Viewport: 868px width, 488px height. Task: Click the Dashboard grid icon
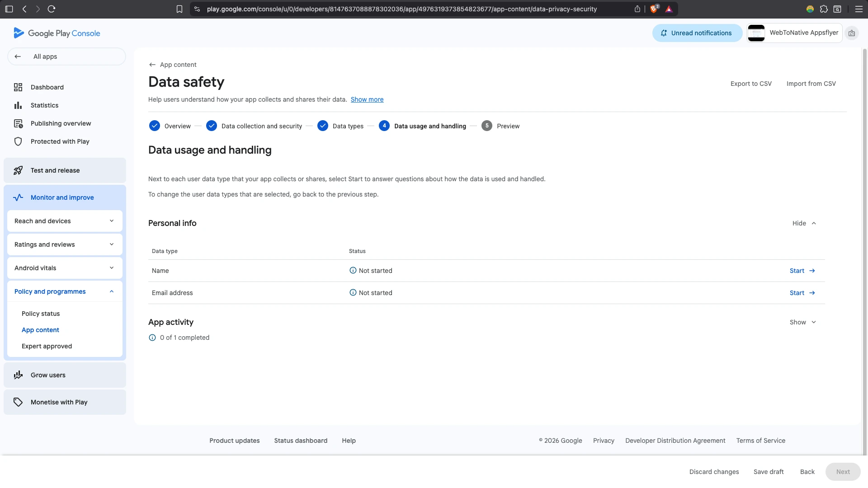point(18,87)
